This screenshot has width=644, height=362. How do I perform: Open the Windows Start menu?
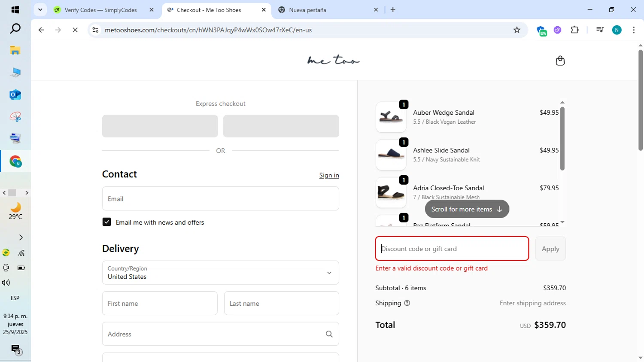[x=15, y=9]
